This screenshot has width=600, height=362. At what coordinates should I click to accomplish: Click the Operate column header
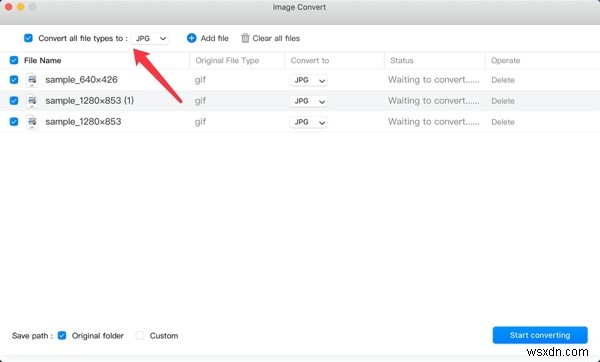(x=505, y=60)
